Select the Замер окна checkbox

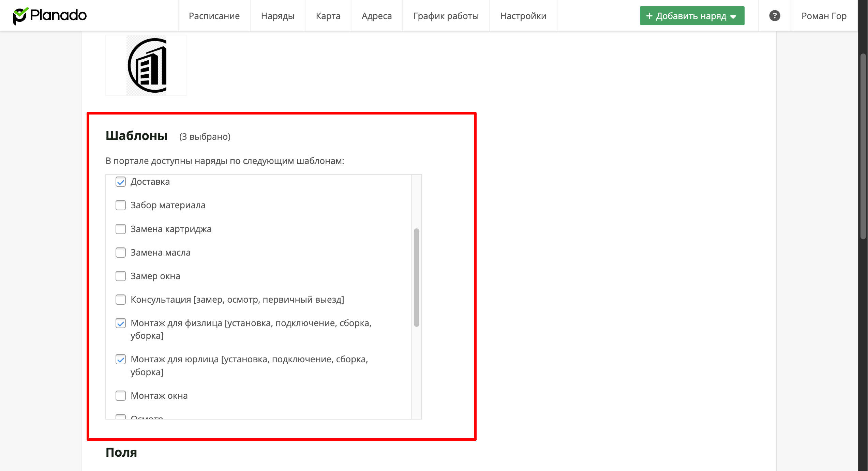click(121, 276)
